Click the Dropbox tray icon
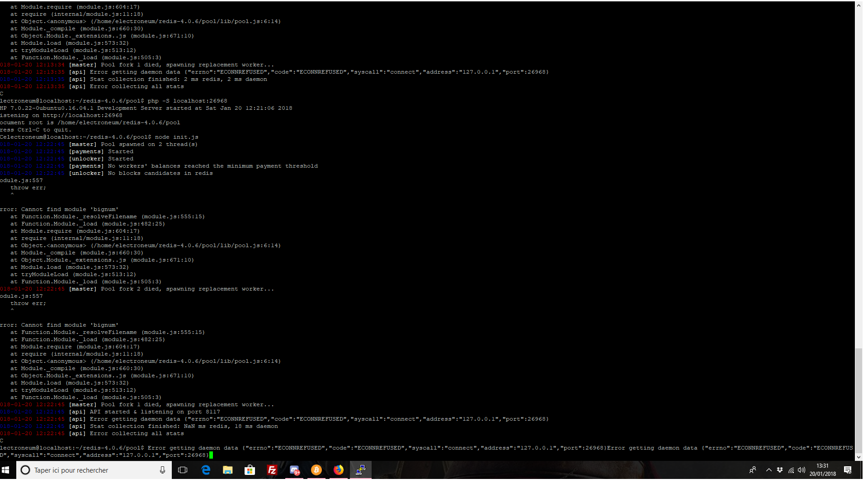This screenshot has width=868, height=488. point(780,470)
